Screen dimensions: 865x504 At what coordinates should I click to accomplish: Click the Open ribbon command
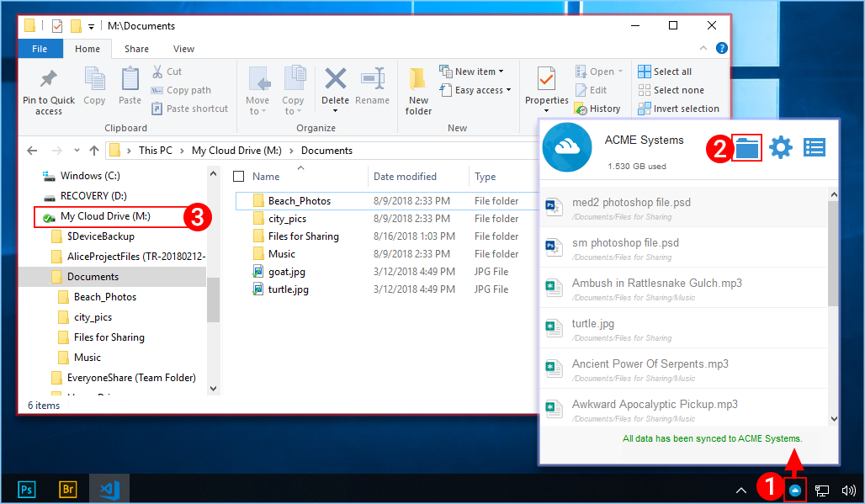(x=599, y=72)
